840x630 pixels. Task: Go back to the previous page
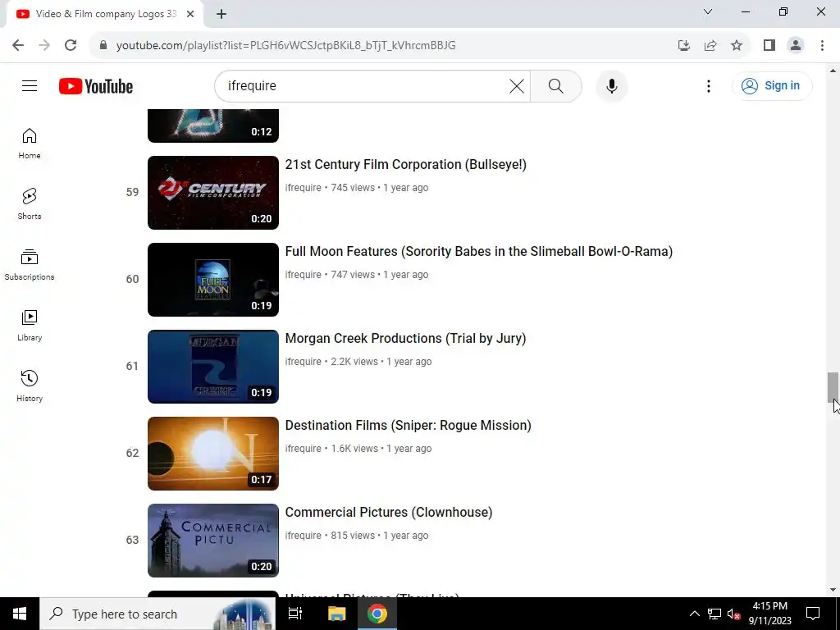click(x=18, y=45)
